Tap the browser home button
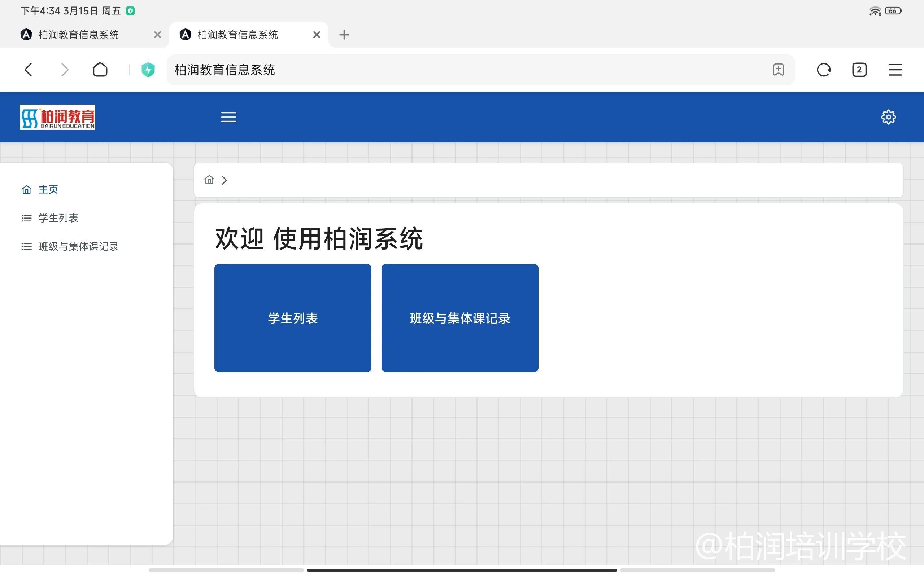 [100, 70]
